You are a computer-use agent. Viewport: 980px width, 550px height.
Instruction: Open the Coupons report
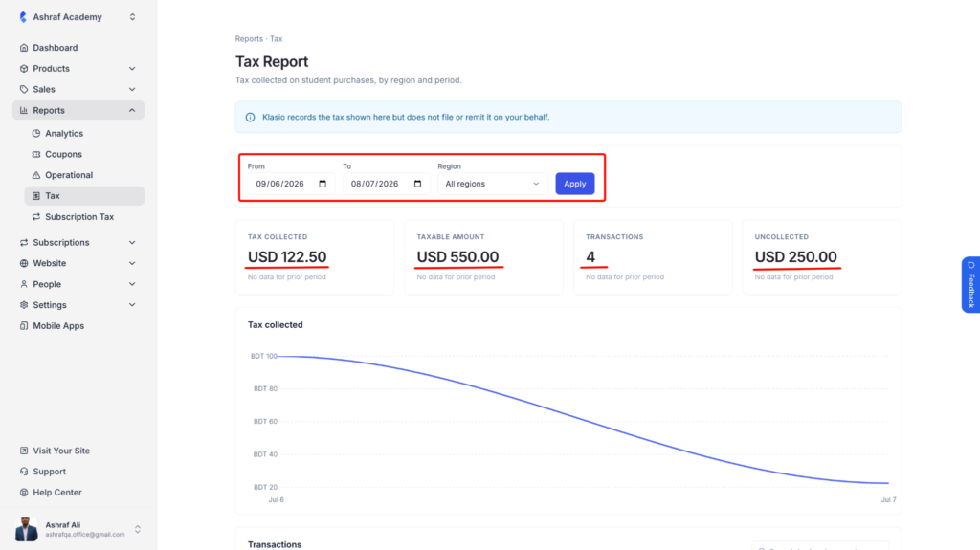pyautogui.click(x=84, y=154)
